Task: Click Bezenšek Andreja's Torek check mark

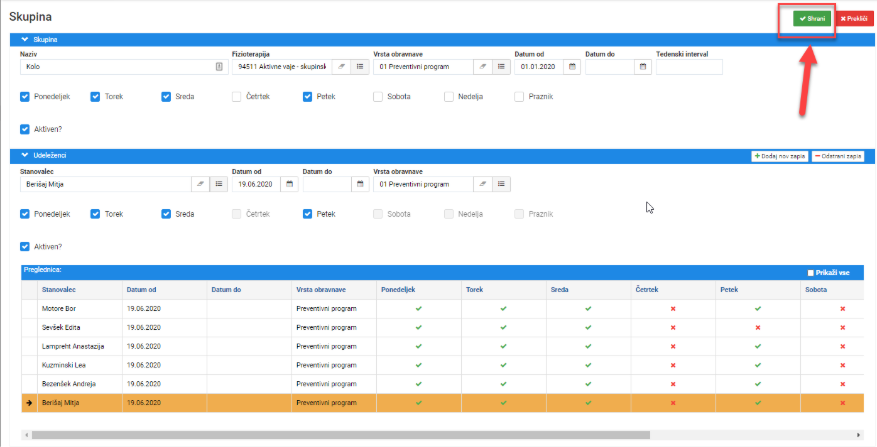Action: [x=503, y=384]
